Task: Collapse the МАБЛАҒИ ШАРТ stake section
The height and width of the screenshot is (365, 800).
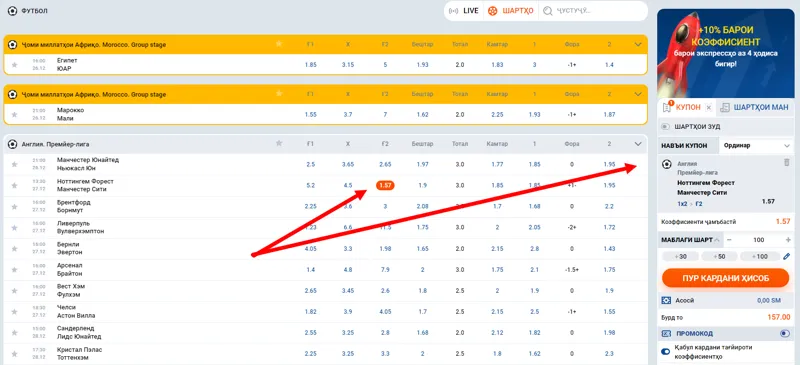Action: 717,240
